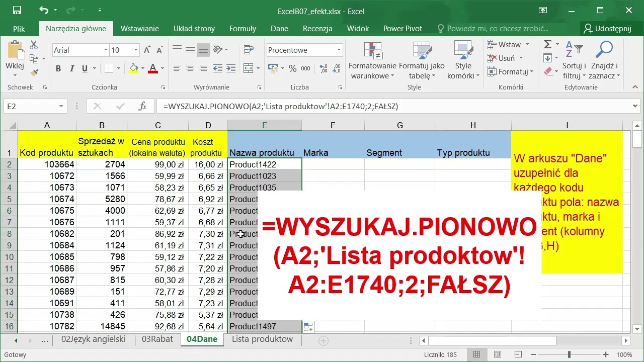Viewport: 644px width, 362px height.
Task: Open Formatuj jako tabelę gallery
Action: 422,60
